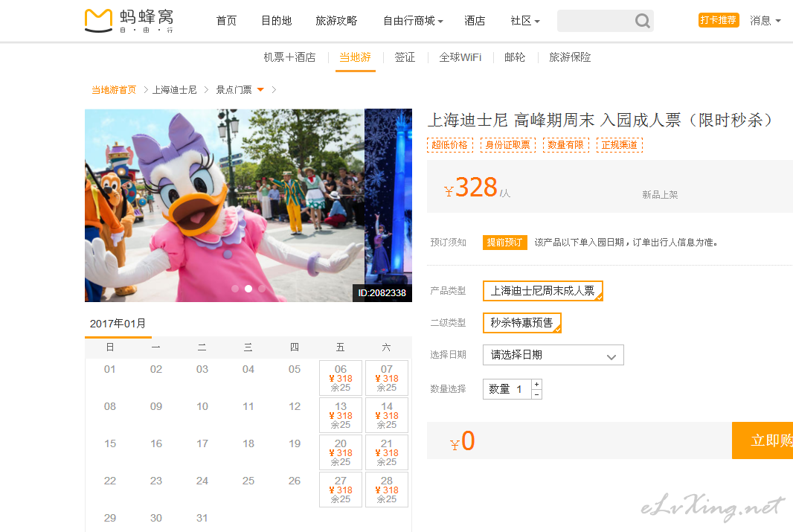Open 上海迪士尼 breadcrumb link
Viewport: 793px width, 532px height.
click(x=175, y=90)
